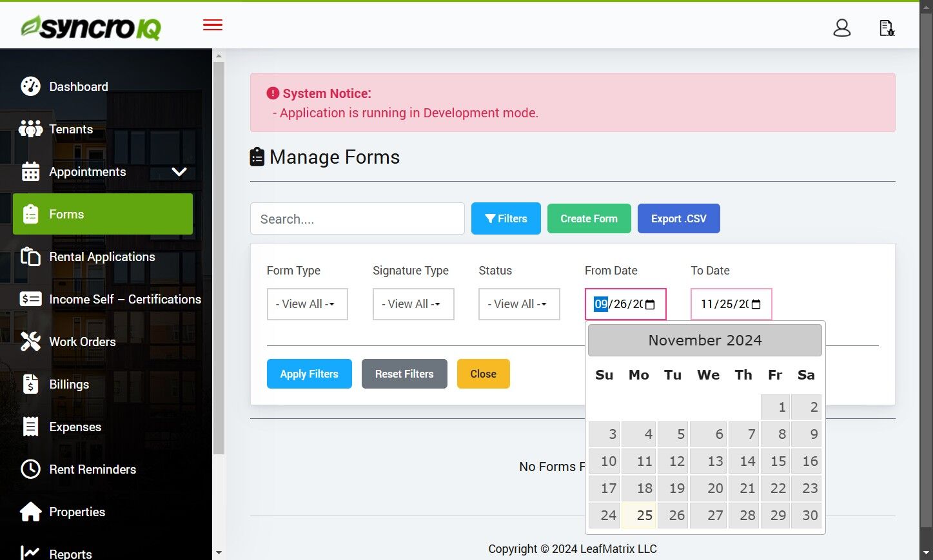Click the Filters button
Viewport: 933px width, 560px height.
click(506, 218)
